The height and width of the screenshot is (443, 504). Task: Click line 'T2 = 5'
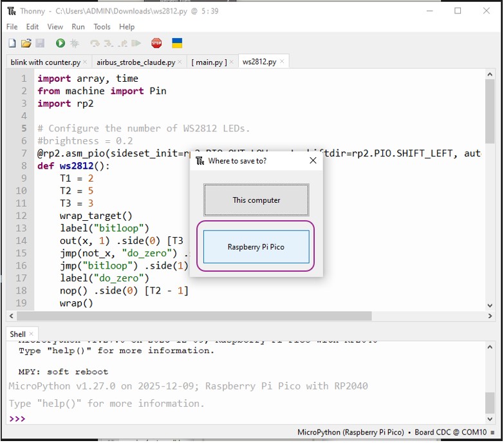77,191
